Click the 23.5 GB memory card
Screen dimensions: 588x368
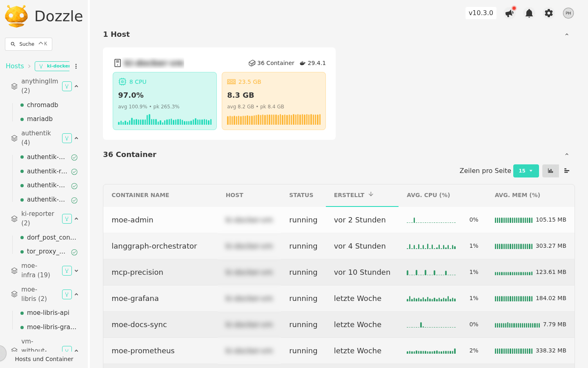[x=274, y=101]
